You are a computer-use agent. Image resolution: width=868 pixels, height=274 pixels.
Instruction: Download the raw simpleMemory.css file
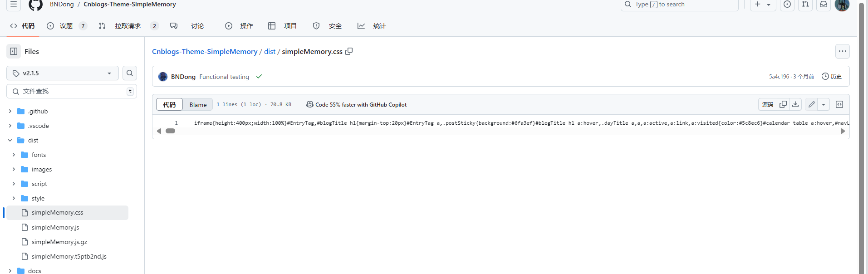[x=795, y=104]
